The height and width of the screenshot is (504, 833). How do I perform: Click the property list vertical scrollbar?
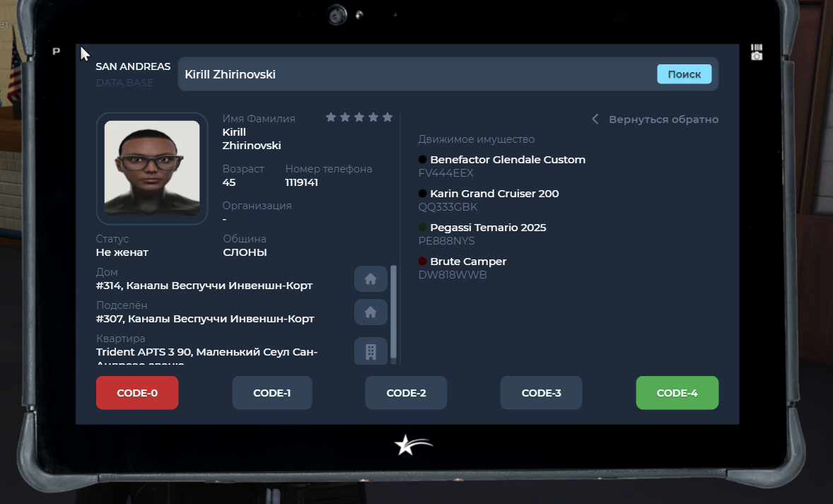(x=394, y=312)
